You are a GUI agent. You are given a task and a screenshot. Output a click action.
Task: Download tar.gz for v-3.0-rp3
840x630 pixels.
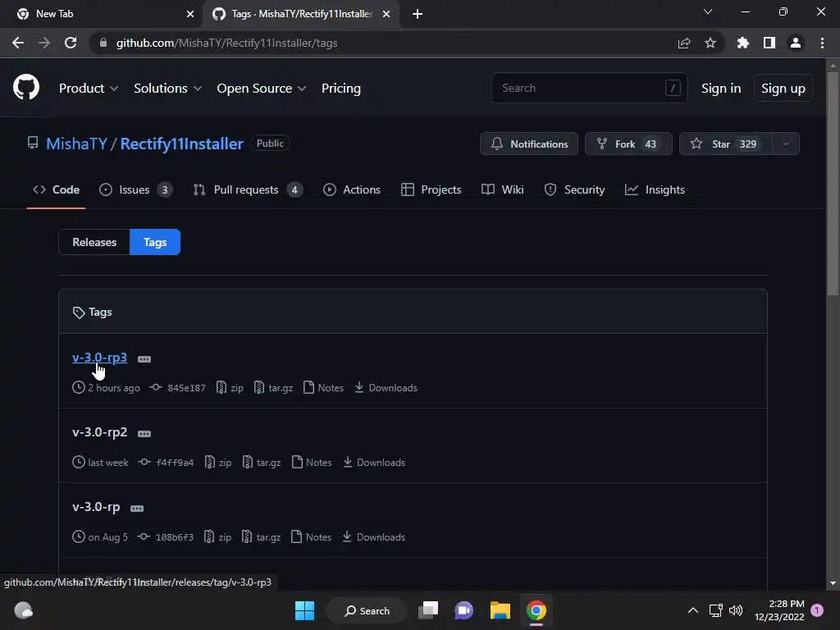(273, 388)
